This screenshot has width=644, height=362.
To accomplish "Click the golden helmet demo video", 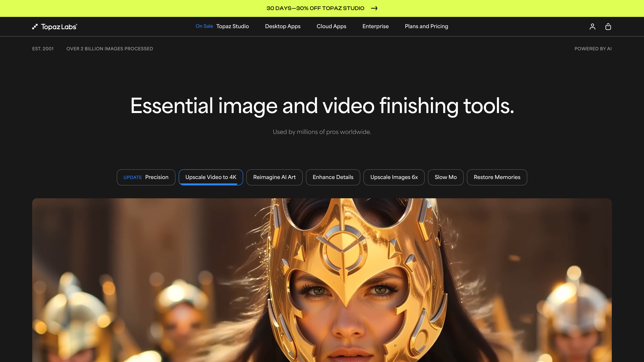I will tap(322, 280).
